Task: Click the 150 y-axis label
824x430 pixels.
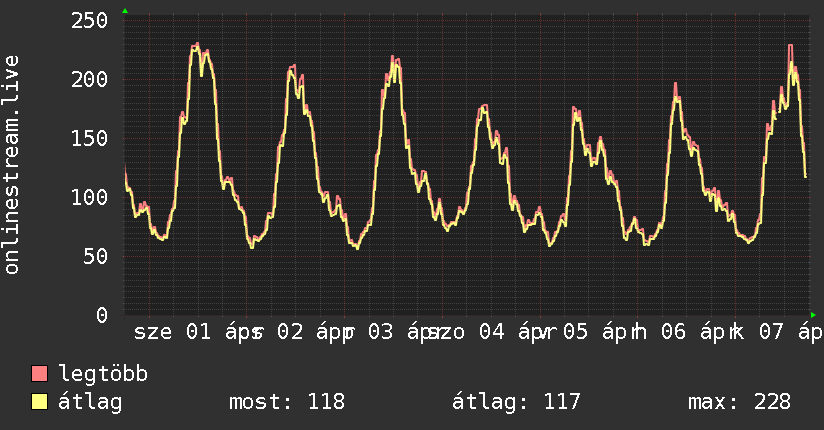Action: 90,139
